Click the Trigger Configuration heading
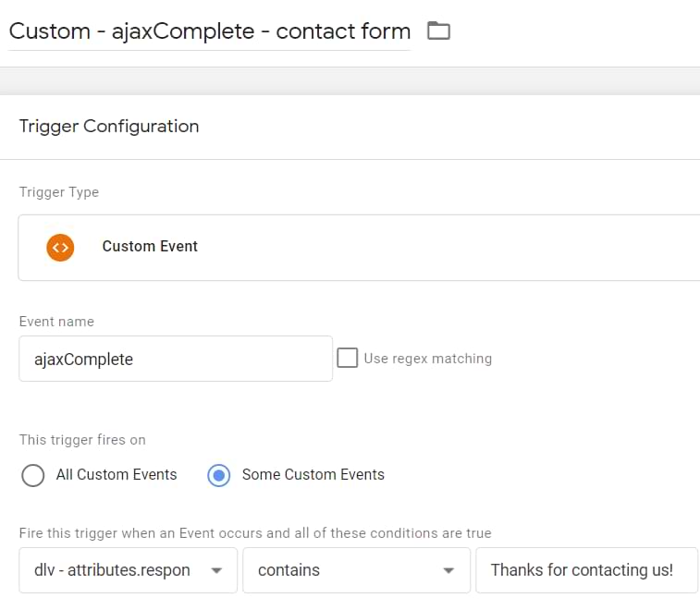700x610 pixels. 109,127
